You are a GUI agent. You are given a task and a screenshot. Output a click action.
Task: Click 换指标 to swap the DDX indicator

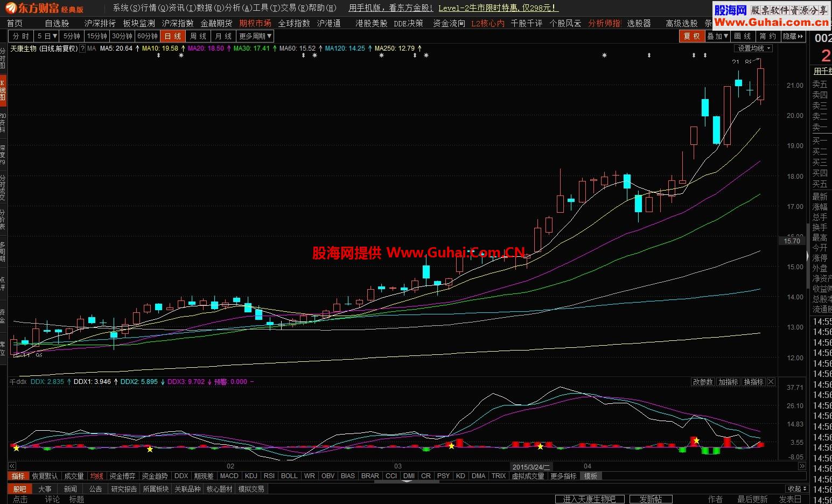[x=753, y=381]
